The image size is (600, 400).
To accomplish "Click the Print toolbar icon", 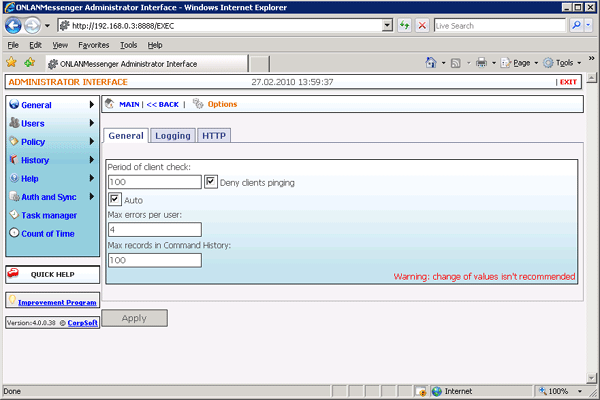I will [x=481, y=62].
